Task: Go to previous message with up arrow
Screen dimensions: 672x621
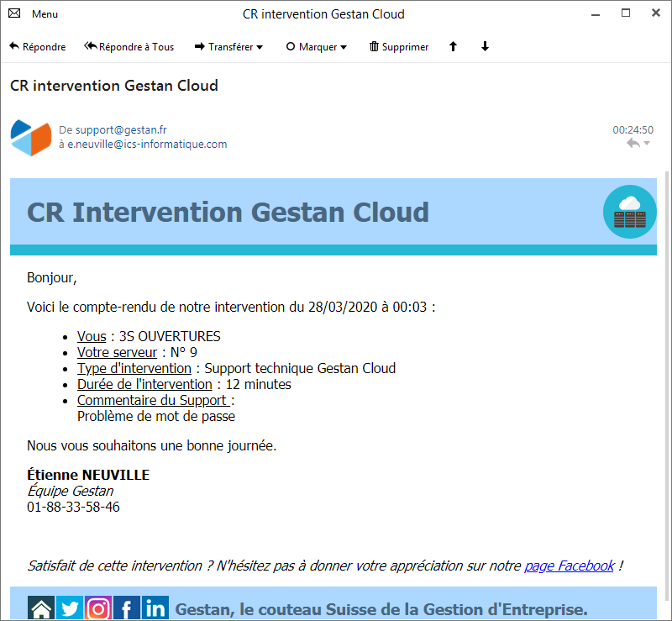Action: coord(454,47)
